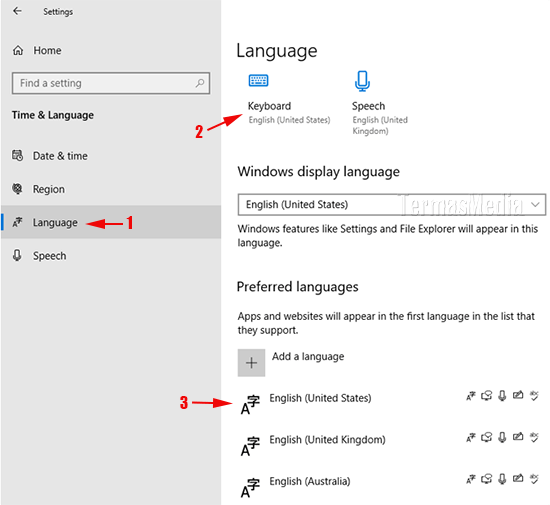Screen dimensions: 550x505
Task: Click the display language dropdown chevron
Action: click(535, 204)
